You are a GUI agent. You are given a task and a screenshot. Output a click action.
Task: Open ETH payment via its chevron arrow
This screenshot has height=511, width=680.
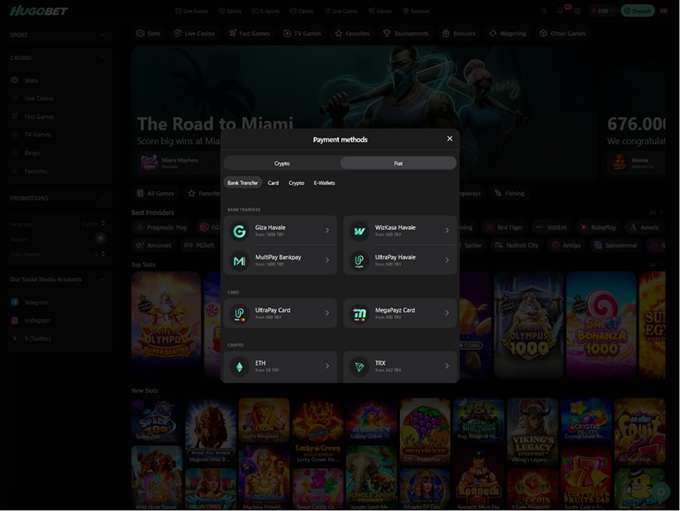coord(327,366)
